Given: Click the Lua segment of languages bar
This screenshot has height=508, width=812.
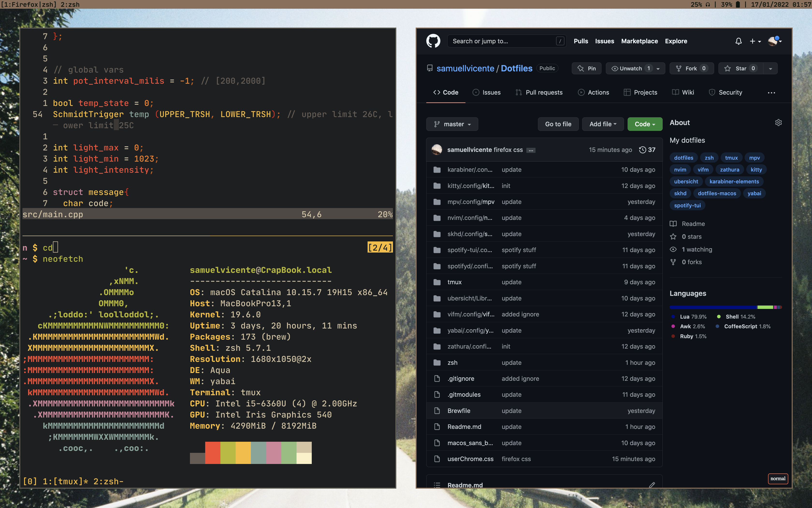Looking at the screenshot, I should pyautogui.click(x=713, y=307).
